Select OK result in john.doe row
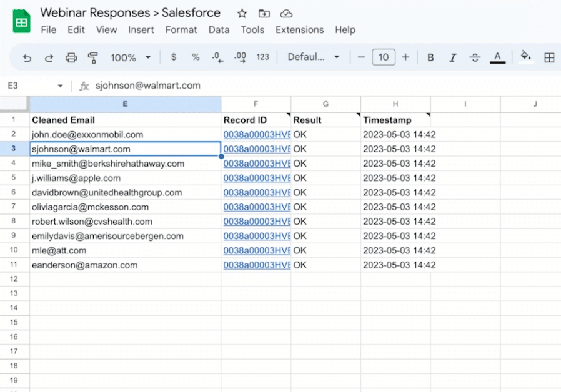Viewport: 561px width, 392px height. click(x=325, y=135)
